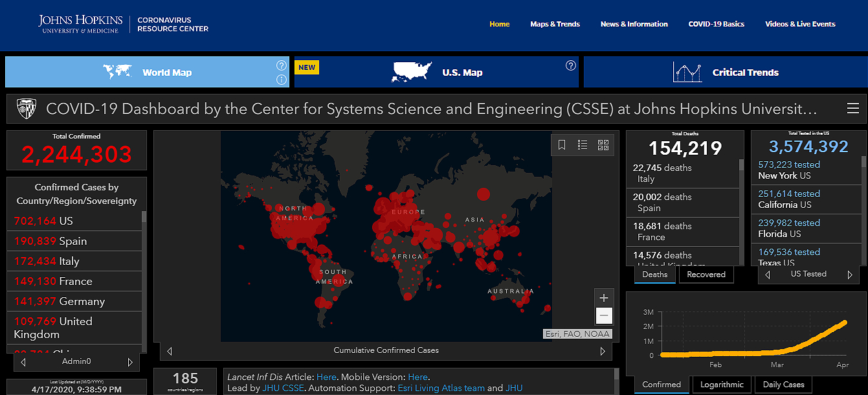Viewport: 868px width, 395px height.
Task: Switch chart to Logarithmic view
Action: point(722,385)
